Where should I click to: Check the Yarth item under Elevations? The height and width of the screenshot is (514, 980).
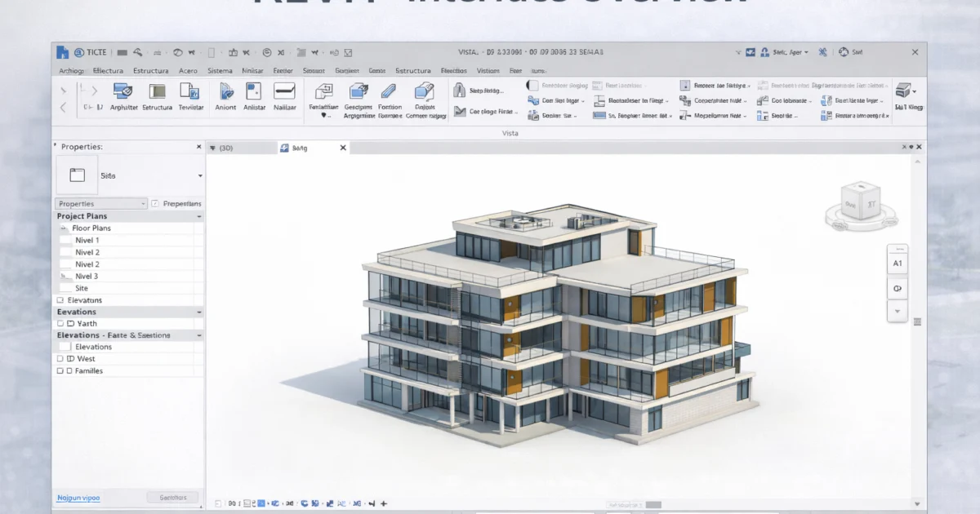(60, 323)
